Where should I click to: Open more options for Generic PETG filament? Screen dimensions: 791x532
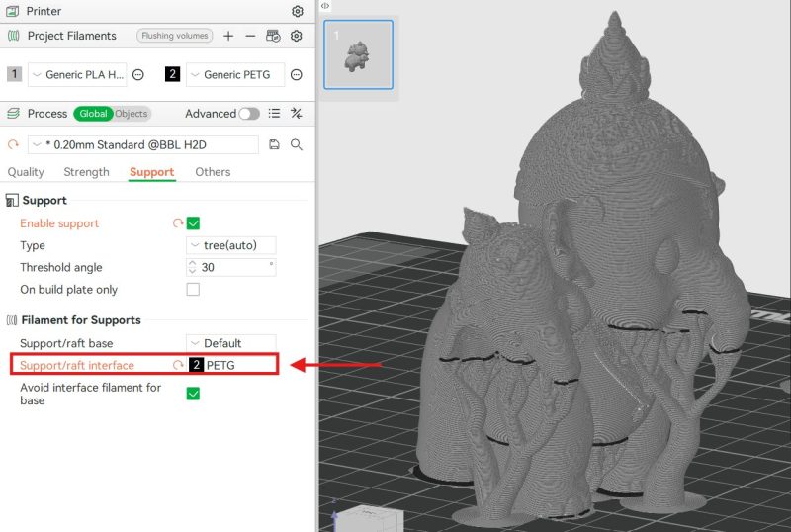(x=296, y=75)
